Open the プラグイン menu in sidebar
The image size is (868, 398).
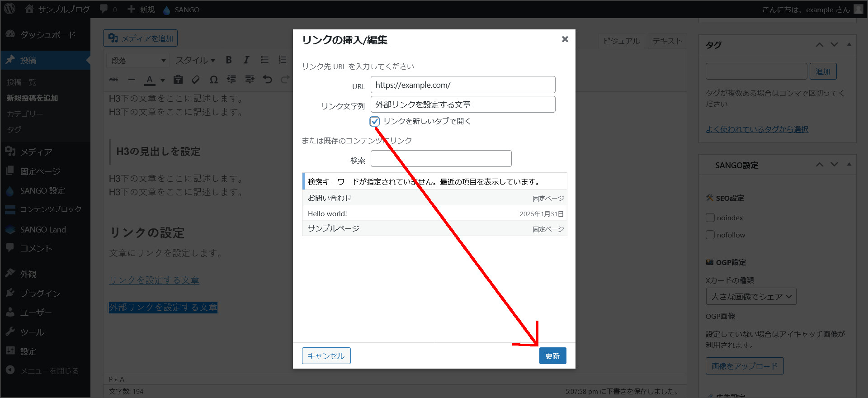40,294
